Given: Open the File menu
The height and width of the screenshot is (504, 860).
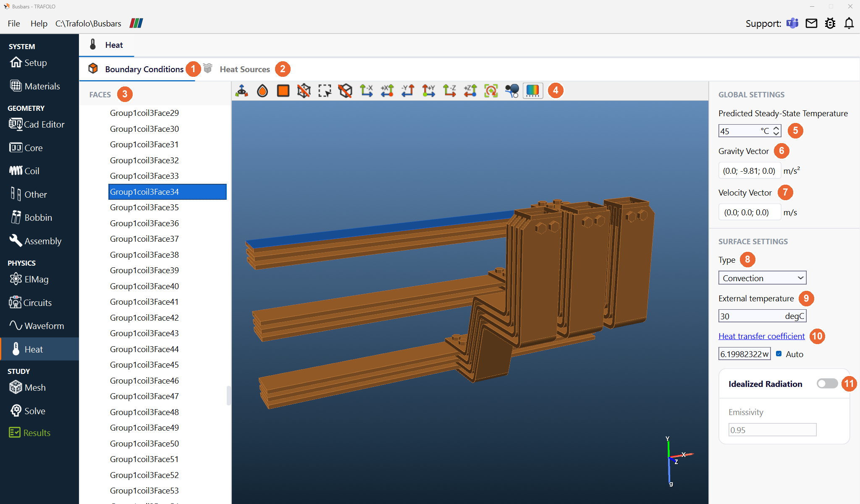Looking at the screenshot, I should [x=14, y=24].
